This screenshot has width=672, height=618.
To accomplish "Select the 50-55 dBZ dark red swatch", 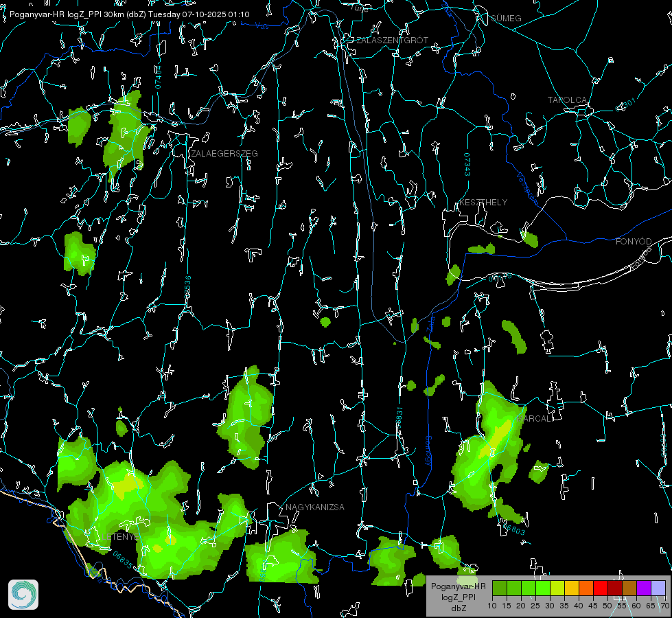I will click(615, 588).
